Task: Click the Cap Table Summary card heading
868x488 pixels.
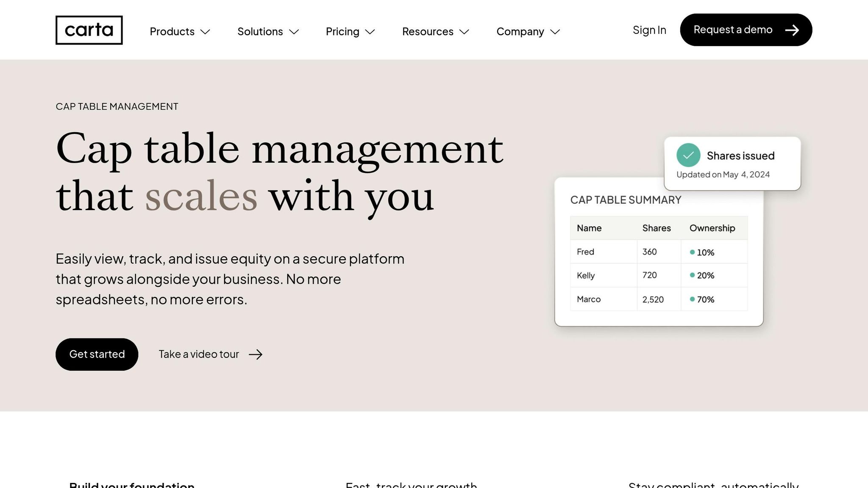Action: [x=626, y=200]
